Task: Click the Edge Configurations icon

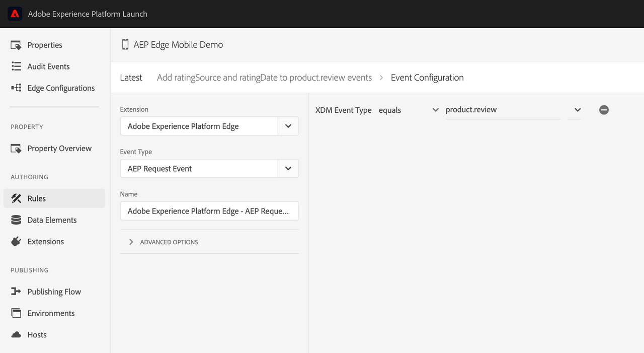Action: (x=16, y=88)
